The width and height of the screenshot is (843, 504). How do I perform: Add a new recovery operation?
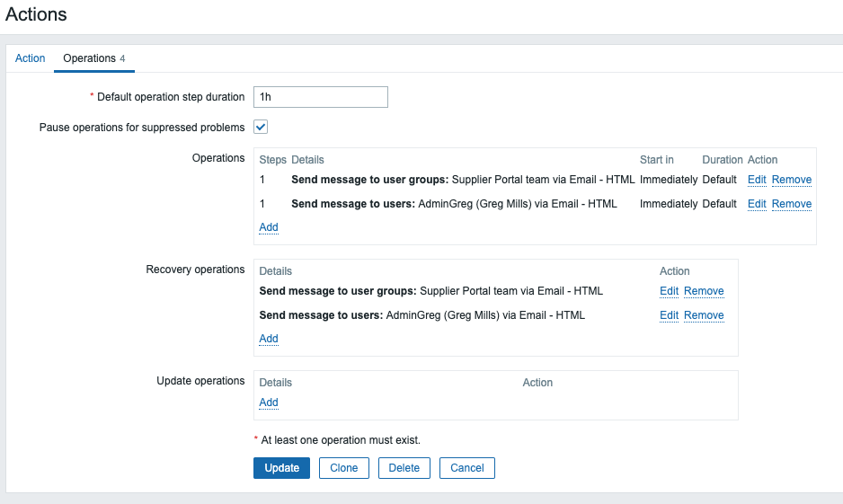pos(269,339)
